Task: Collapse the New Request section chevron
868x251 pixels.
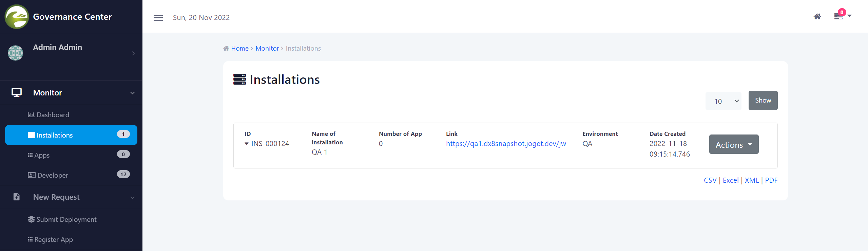Action: 133,197
